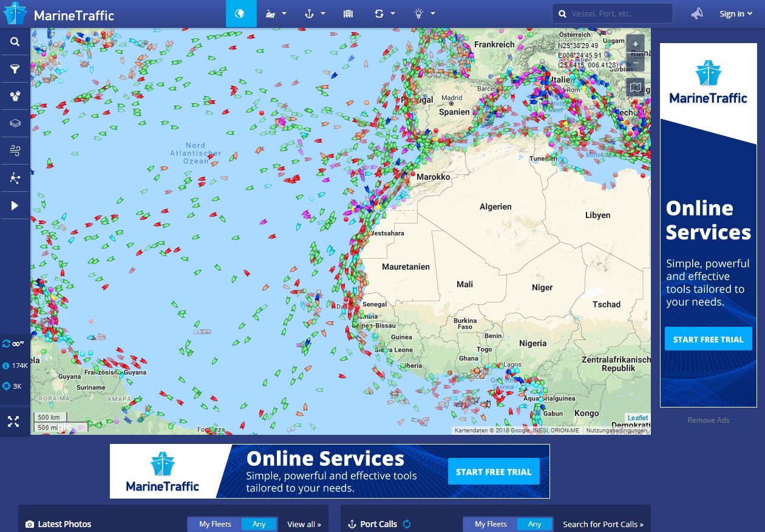Click the Live Map globe icon
Image resolution: width=765 pixels, height=532 pixels.
click(240, 13)
